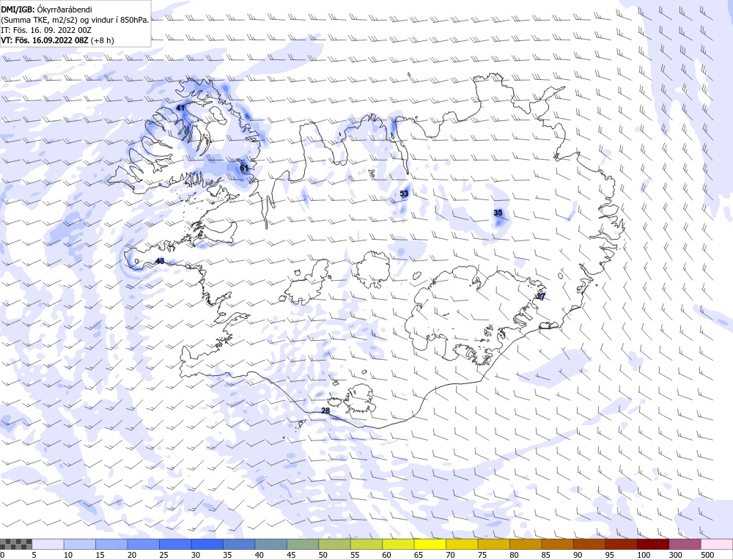733x560 pixels.
Task: Pick the green swatch between 50 and 55
Action: pyautogui.click(x=335, y=544)
